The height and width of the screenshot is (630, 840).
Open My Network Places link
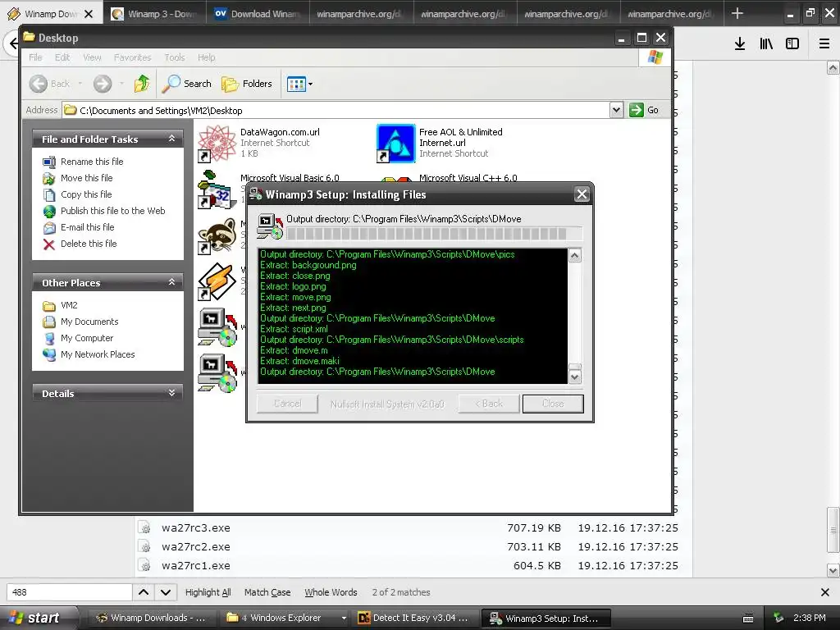(x=98, y=354)
